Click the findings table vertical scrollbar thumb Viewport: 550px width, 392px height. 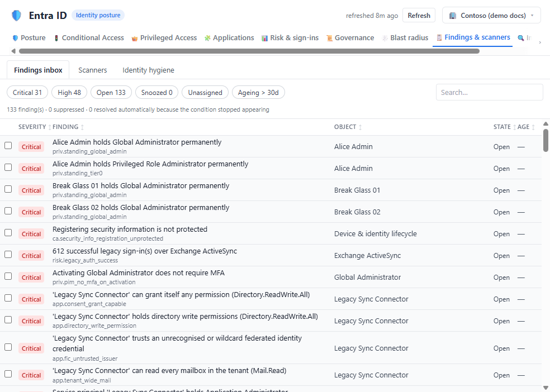coord(546,140)
